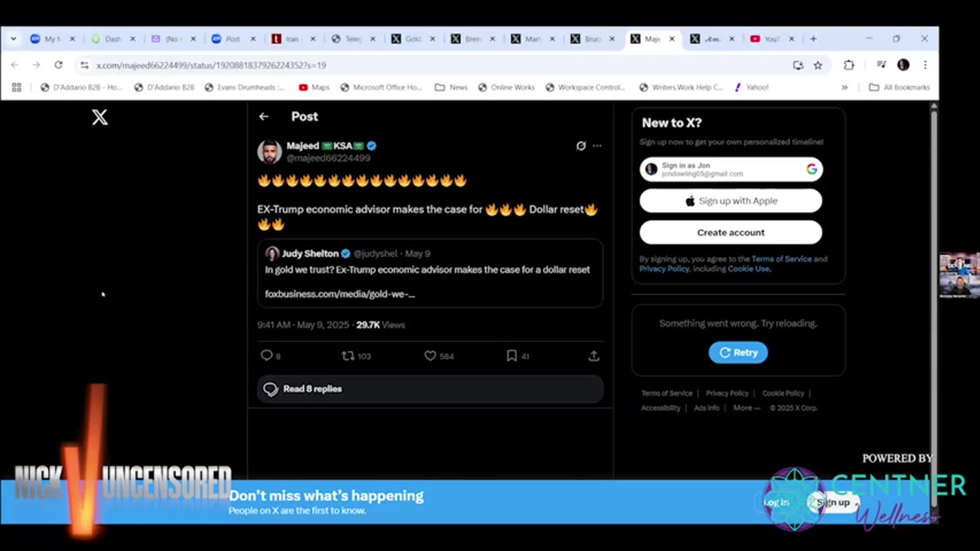Click Log in on bottom banner
The image size is (980, 551).
[776, 502]
